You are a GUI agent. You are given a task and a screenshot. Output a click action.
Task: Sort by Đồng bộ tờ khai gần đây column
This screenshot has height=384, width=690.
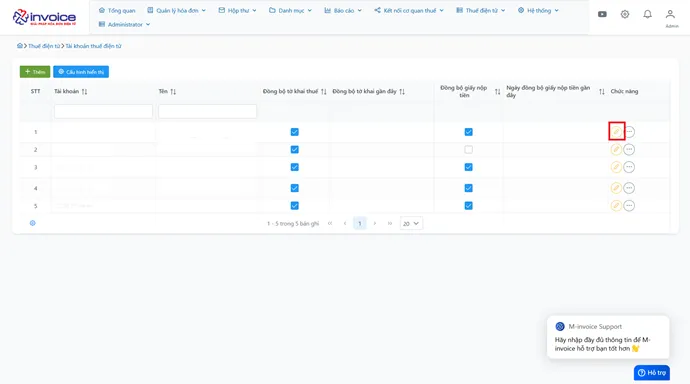(x=402, y=91)
